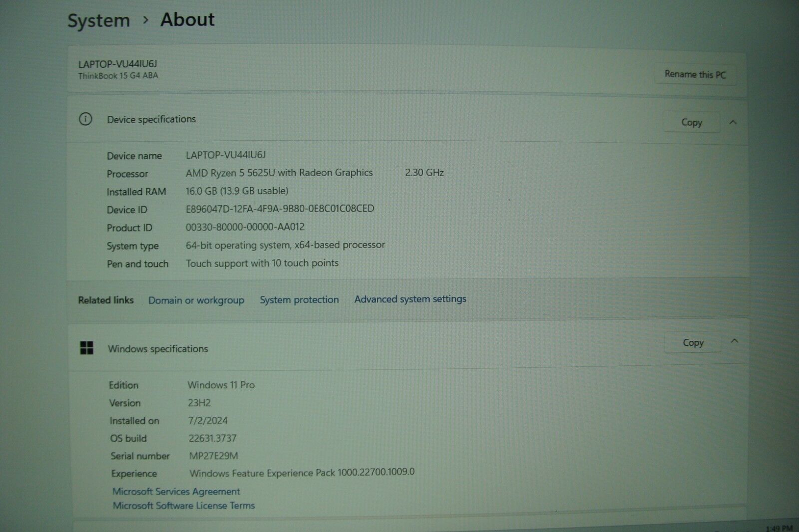Open Domain or workgroup link
The image size is (799, 532).
click(x=196, y=300)
